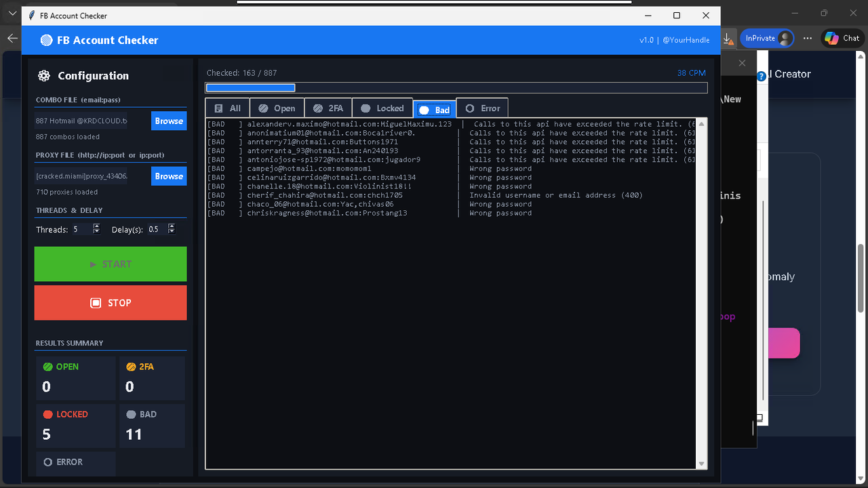Click the "710 proxies loaded" status text
Viewport: 868px width, 488px height.
[x=67, y=192]
